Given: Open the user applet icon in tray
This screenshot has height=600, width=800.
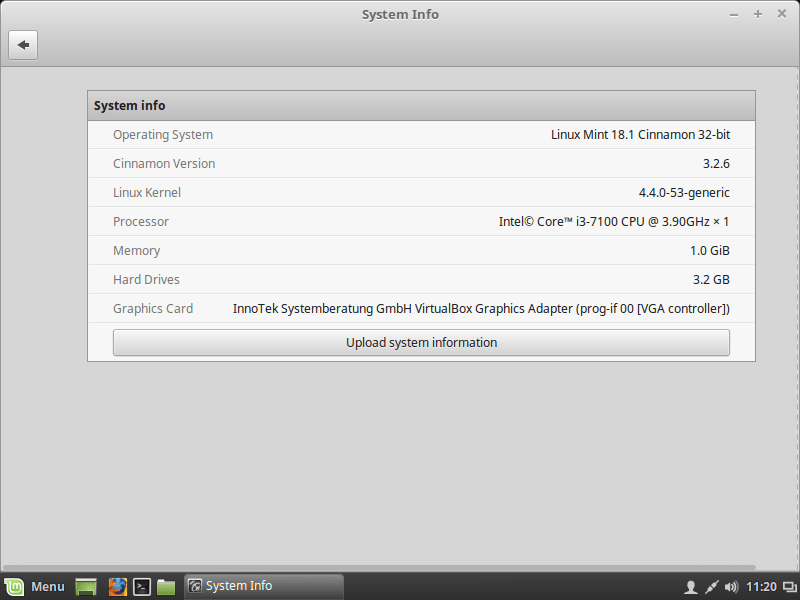Looking at the screenshot, I should coord(690,587).
